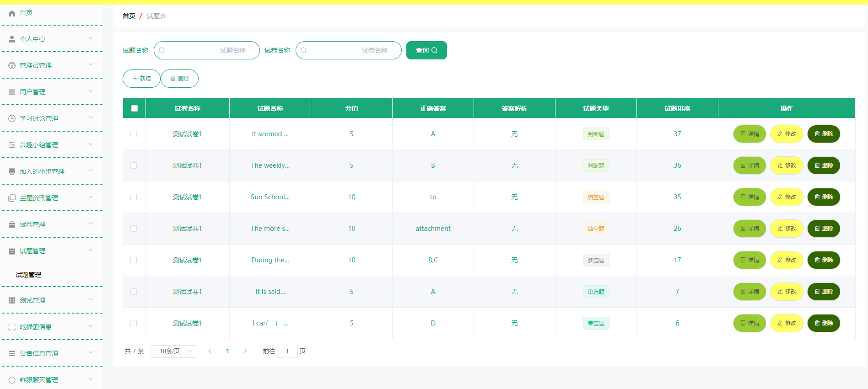Open the 10条/页 page size dropdown
Image resolution: width=868 pixels, height=389 pixels.
tap(173, 351)
